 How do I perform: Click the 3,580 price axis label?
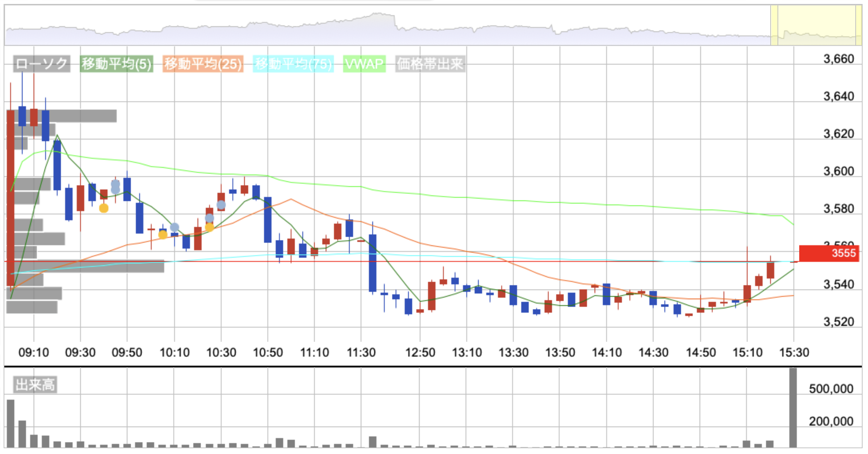pos(839,209)
